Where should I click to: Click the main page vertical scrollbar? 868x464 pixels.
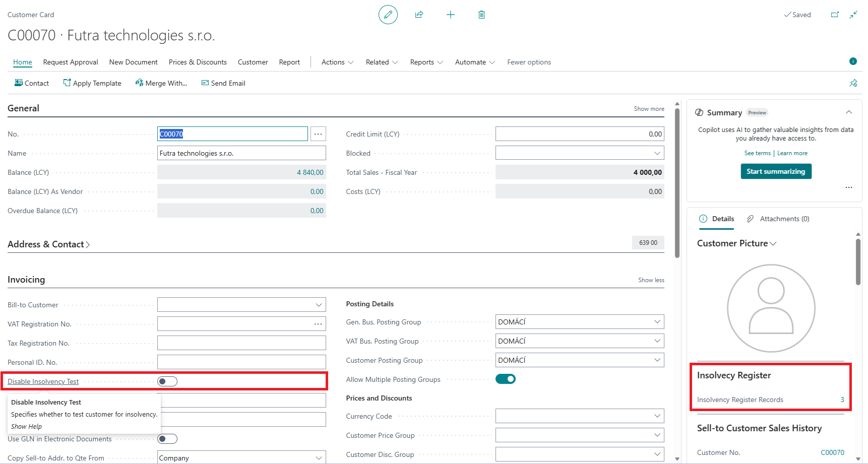click(x=677, y=181)
